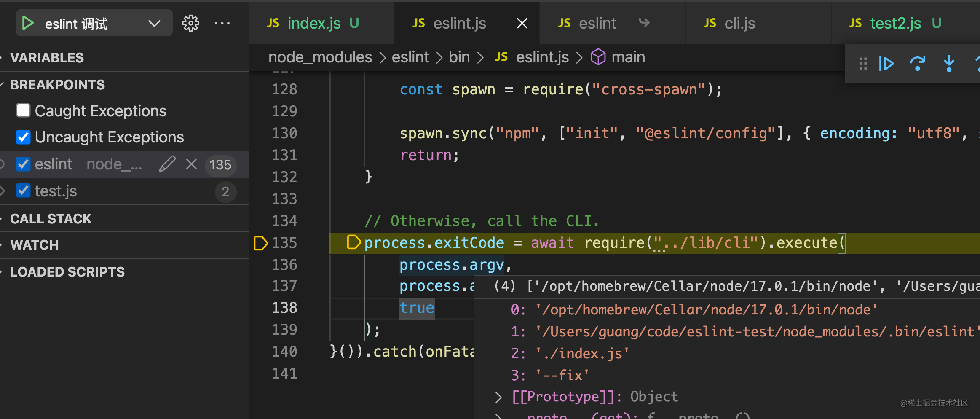Switch to the index.js tab
This screenshot has height=419, width=980.
[314, 23]
